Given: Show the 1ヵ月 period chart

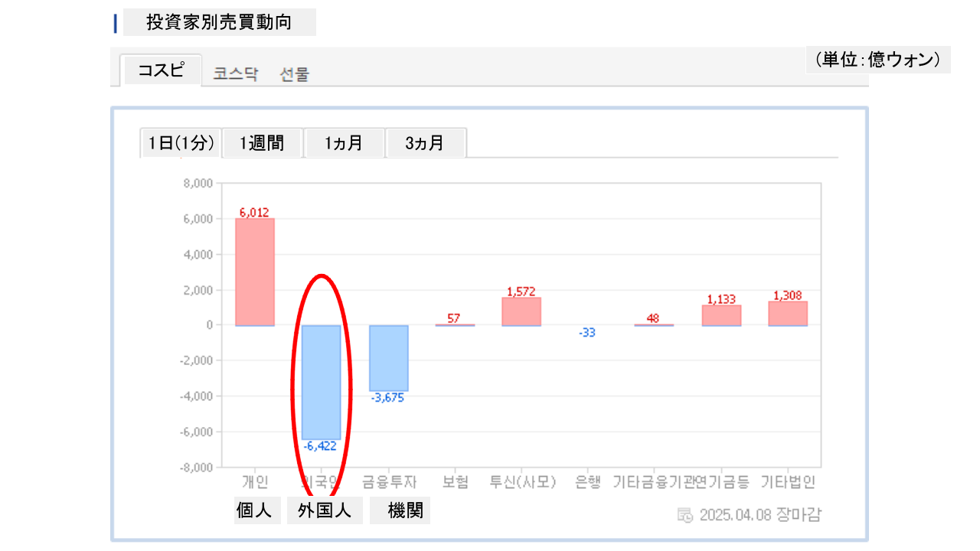Looking at the screenshot, I should click(344, 143).
